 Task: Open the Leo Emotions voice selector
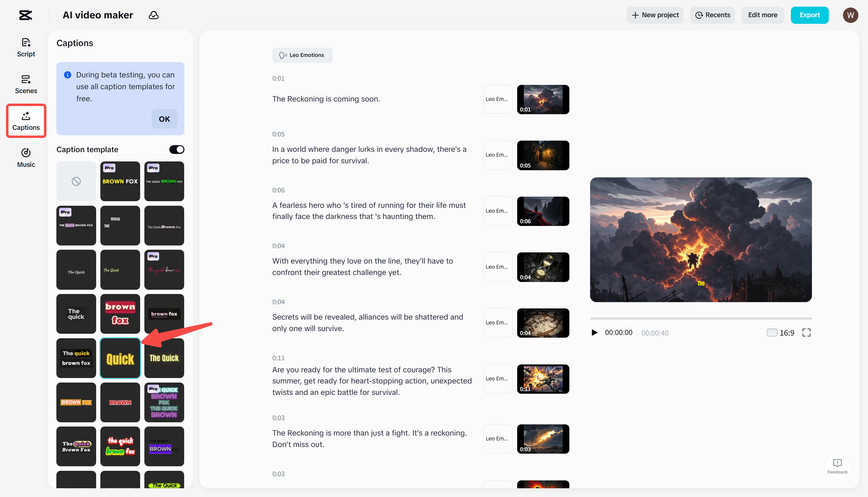(x=302, y=55)
